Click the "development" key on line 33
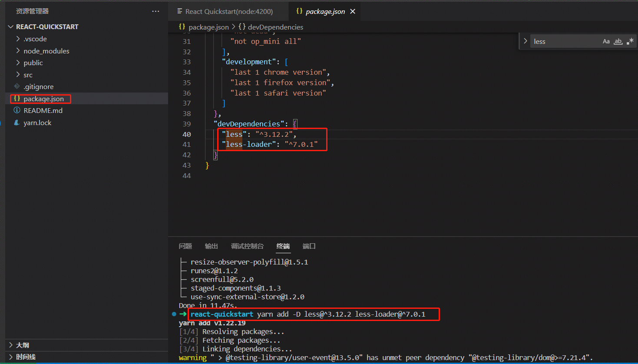 point(249,62)
